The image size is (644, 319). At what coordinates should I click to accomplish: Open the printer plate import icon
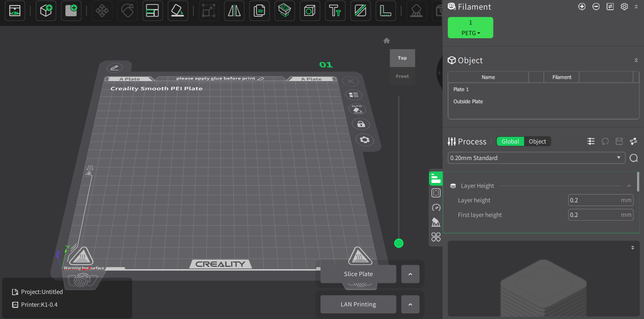click(x=15, y=11)
